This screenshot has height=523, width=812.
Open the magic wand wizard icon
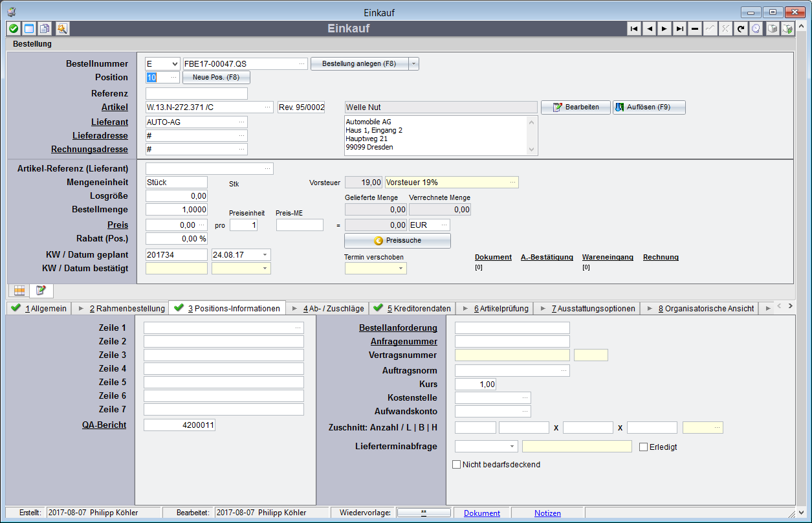(x=61, y=28)
